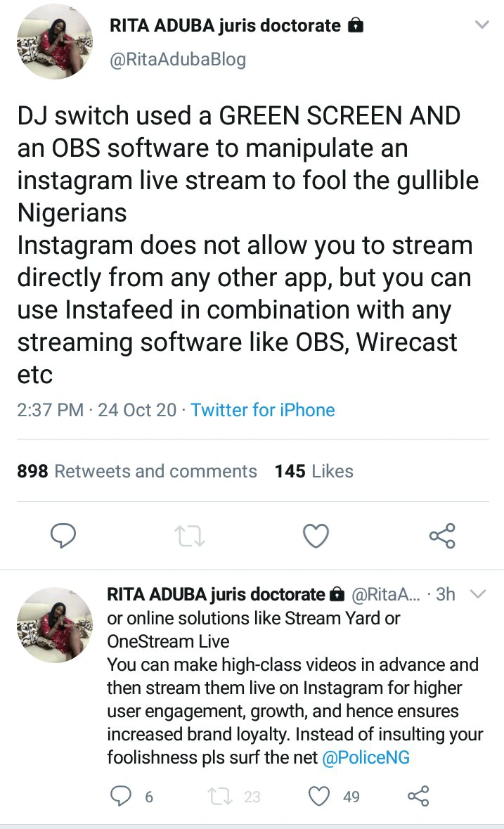Open the @PoliceNG mention
504x829 pixels.
coord(366,757)
